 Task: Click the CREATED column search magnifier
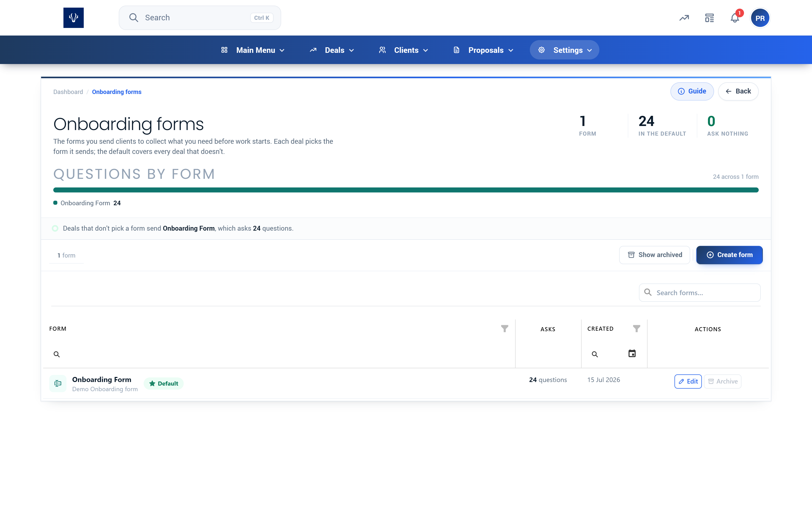click(595, 354)
